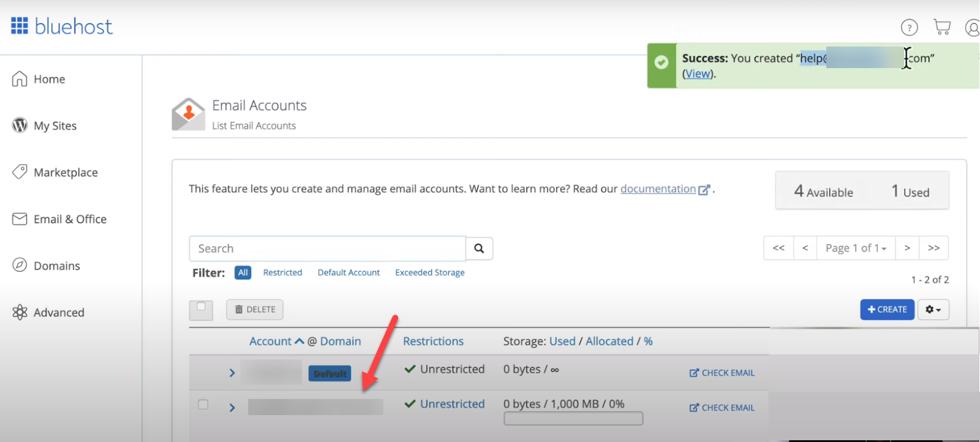Go to Email & Office section
980x442 pixels.
[70, 219]
